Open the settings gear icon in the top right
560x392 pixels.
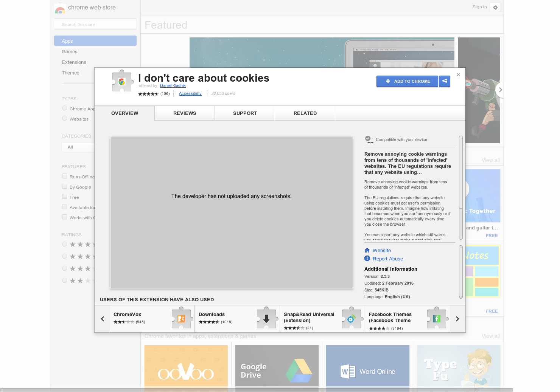(x=495, y=8)
